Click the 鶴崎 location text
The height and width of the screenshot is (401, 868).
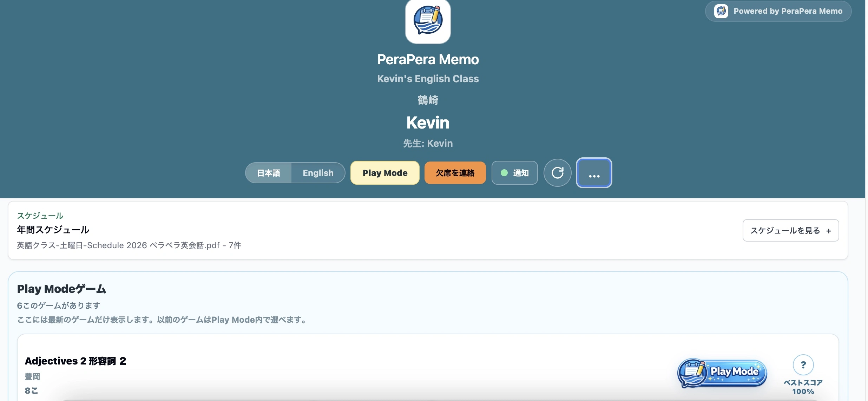[x=428, y=100]
